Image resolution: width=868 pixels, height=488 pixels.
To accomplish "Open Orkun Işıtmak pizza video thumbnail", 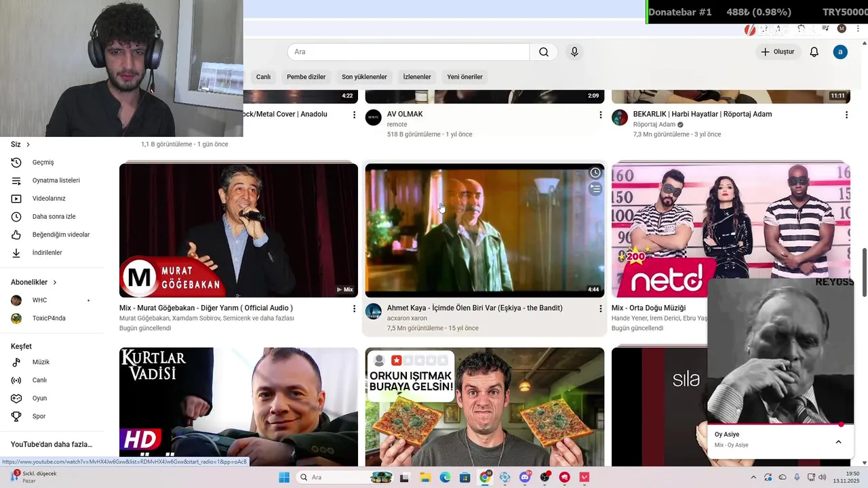I will pos(485,407).
